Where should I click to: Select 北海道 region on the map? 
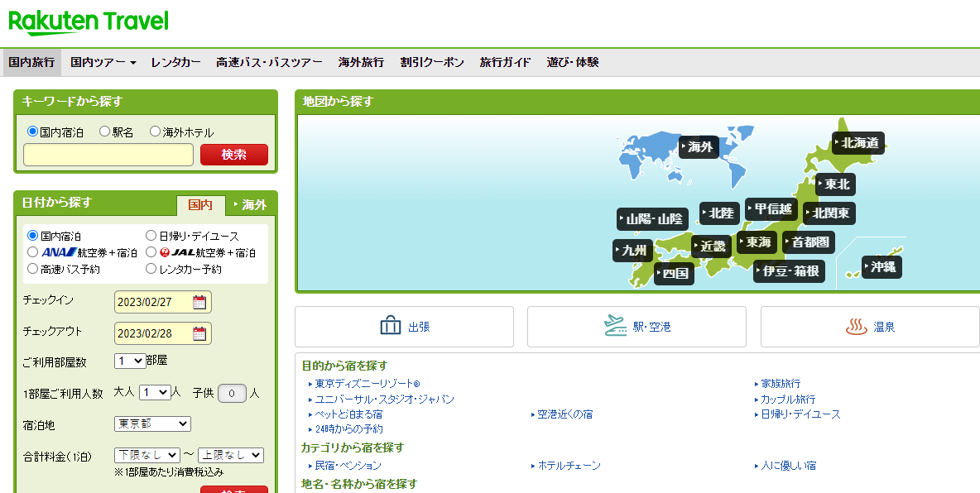(858, 143)
